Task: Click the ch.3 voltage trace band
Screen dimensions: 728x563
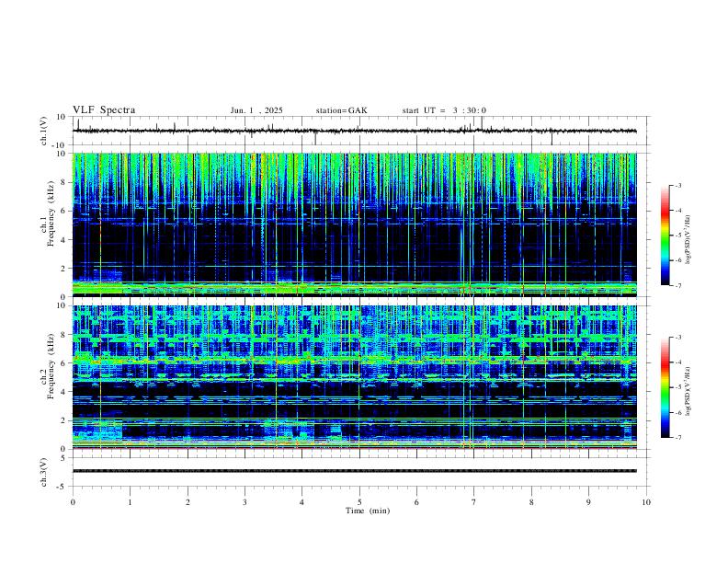Action: point(354,471)
